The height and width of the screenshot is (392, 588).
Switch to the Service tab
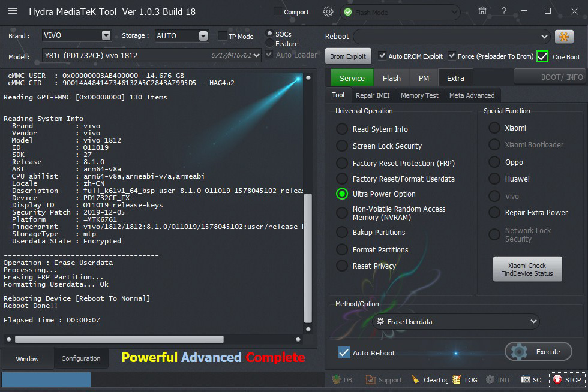[x=352, y=78]
